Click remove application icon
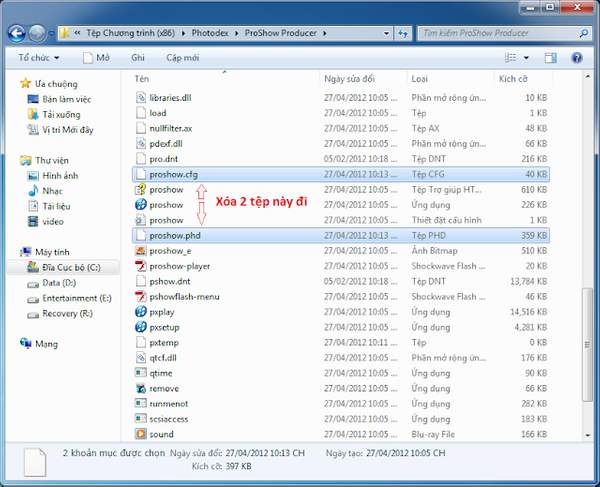The image size is (600, 487). 141,388
